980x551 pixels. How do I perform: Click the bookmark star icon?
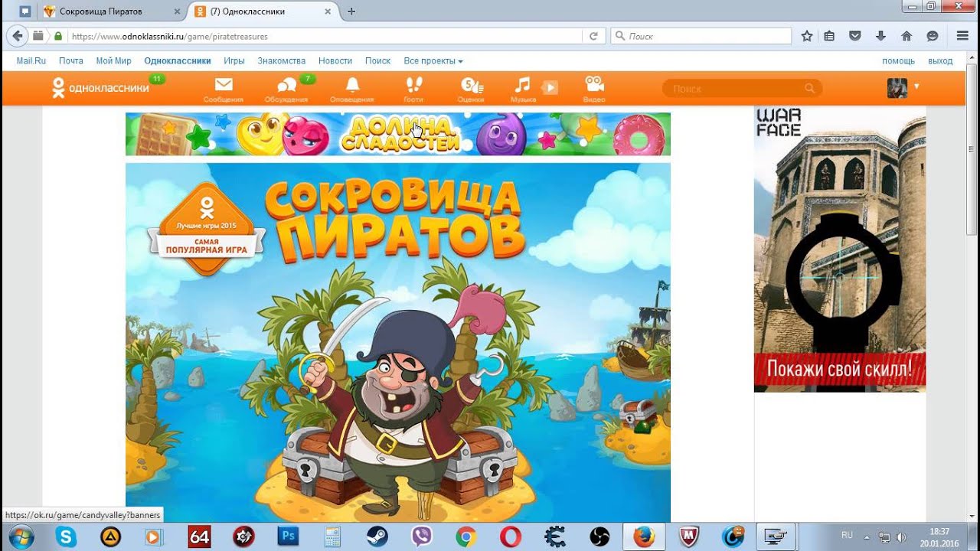click(806, 36)
